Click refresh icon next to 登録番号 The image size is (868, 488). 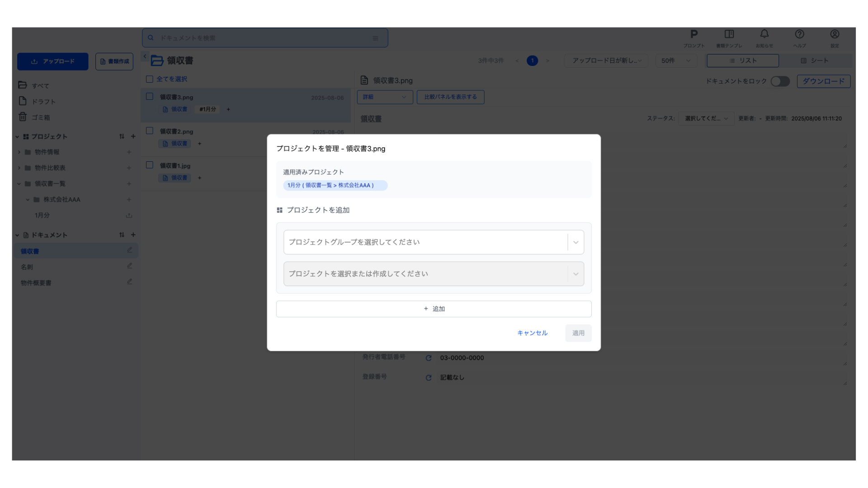(x=429, y=378)
